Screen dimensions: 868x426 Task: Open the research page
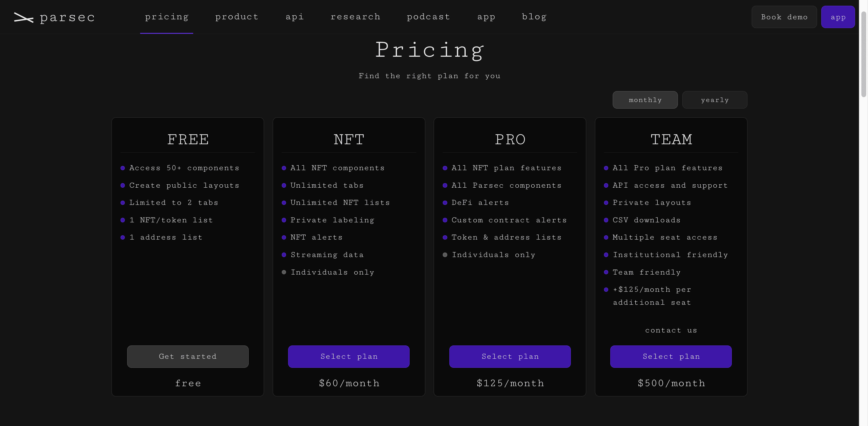click(356, 17)
